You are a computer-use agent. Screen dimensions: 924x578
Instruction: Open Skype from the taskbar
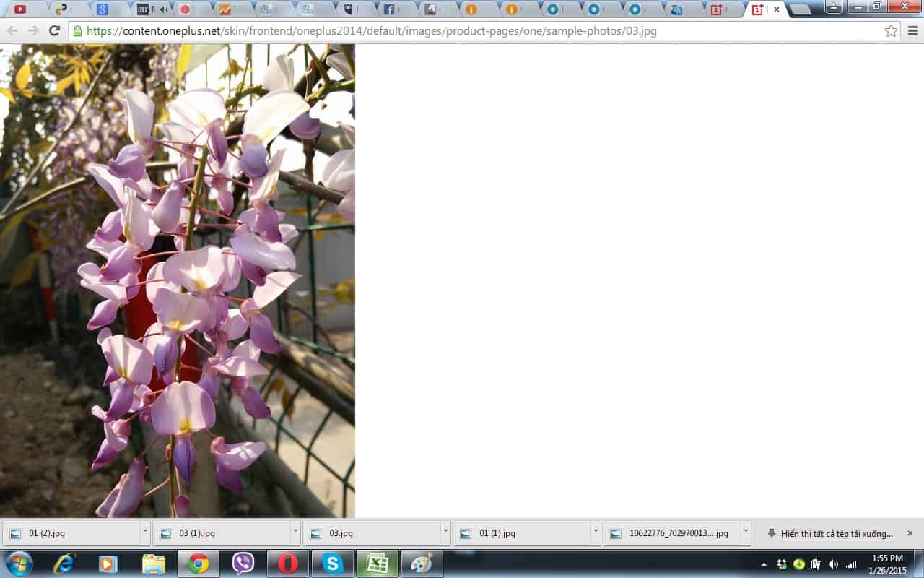(333, 564)
